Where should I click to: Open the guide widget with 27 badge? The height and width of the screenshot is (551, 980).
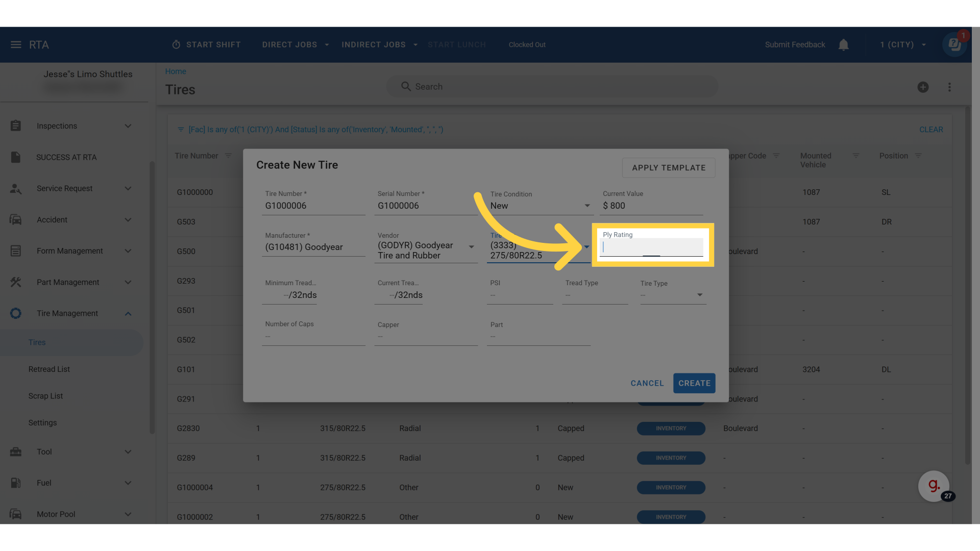(934, 486)
